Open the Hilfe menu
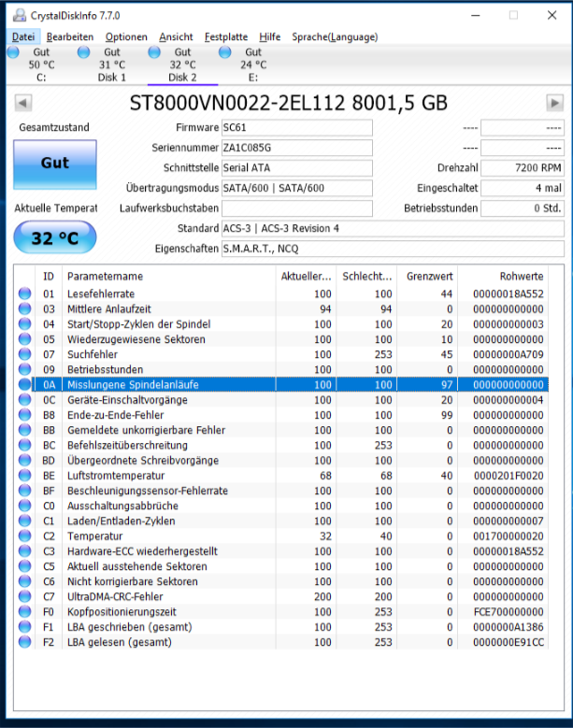The width and height of the screenshot is (573, 728). pyautogui.click(x=270, y=36)
